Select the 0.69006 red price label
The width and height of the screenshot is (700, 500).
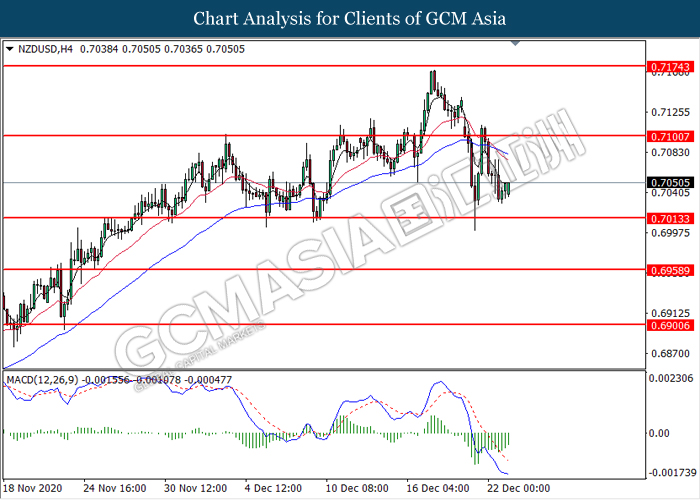[x=671, y=325]
